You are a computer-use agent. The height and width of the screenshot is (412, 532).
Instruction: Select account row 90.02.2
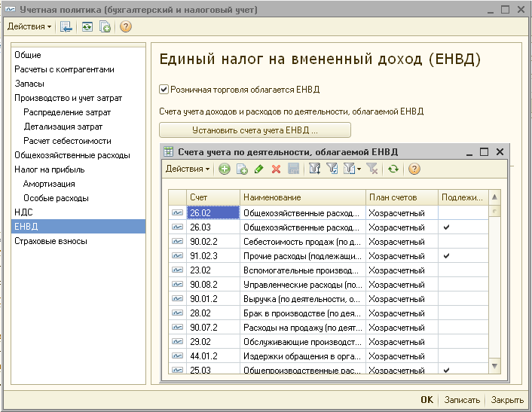tap(328, 242)
